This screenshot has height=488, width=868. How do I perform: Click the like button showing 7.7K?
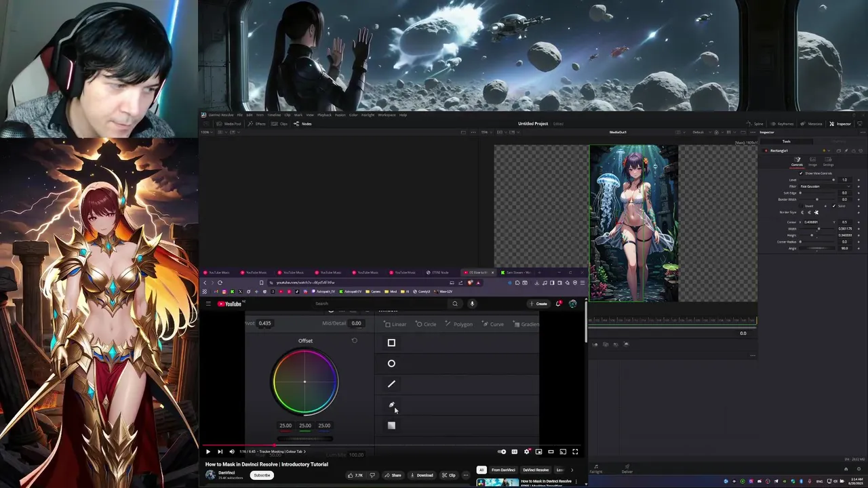355,475
